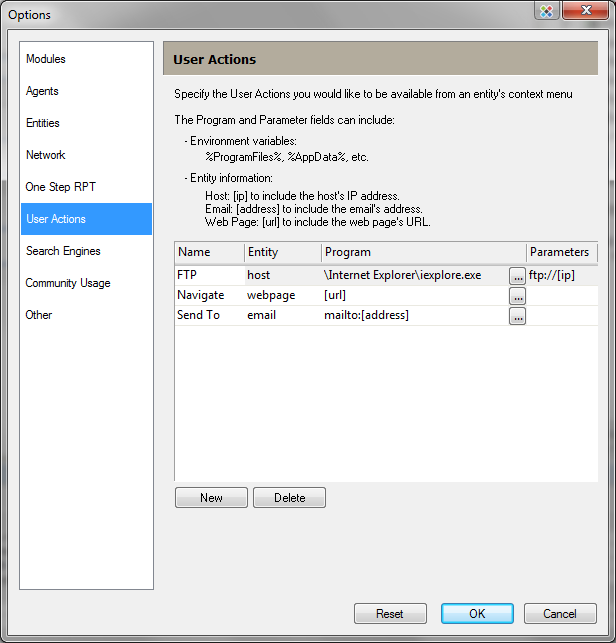Click the 'webpage' entity cell

(283, 295)
